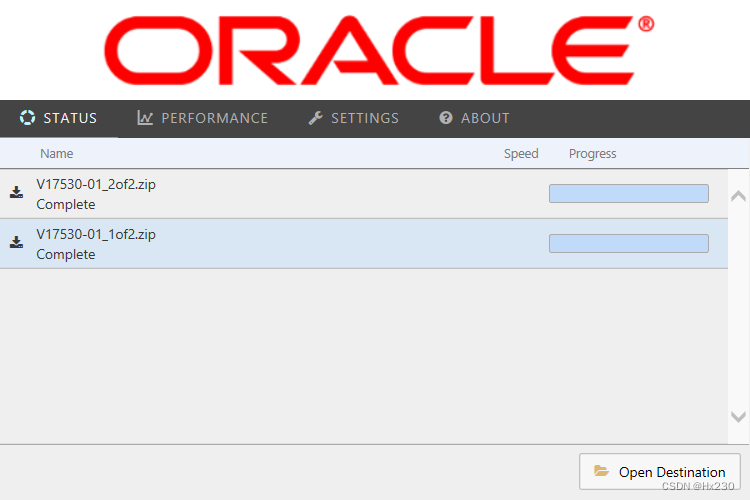This screenshot has width=750, height=500.
Task: Click the download icon for V17530-01_1of2.zip
Action: pyautogui.click(x=17, y=242)
